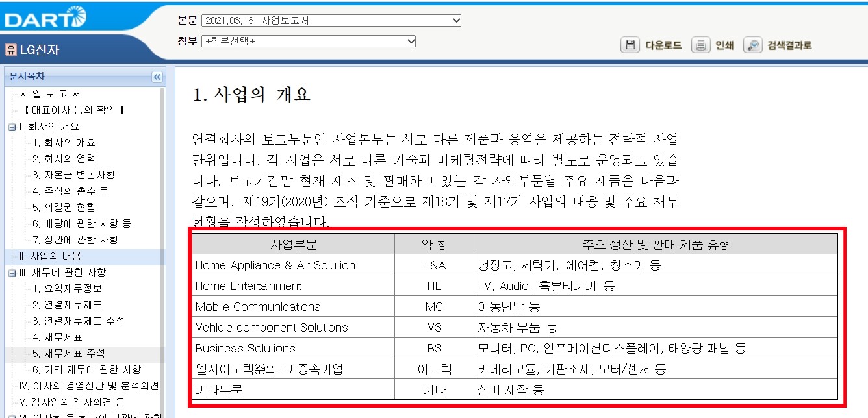Click the download disk icon

point(630,45)
